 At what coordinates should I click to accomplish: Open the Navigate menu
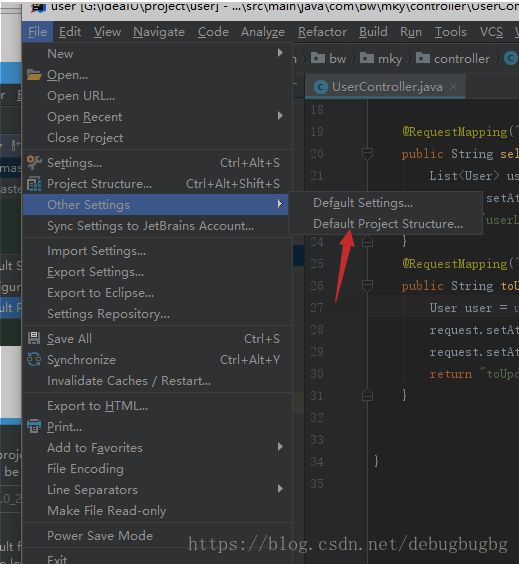click(x=159, y=32)
